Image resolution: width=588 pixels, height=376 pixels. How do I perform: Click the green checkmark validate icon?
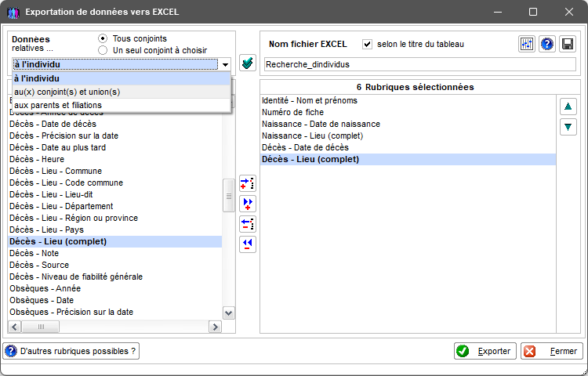[248, 63]
